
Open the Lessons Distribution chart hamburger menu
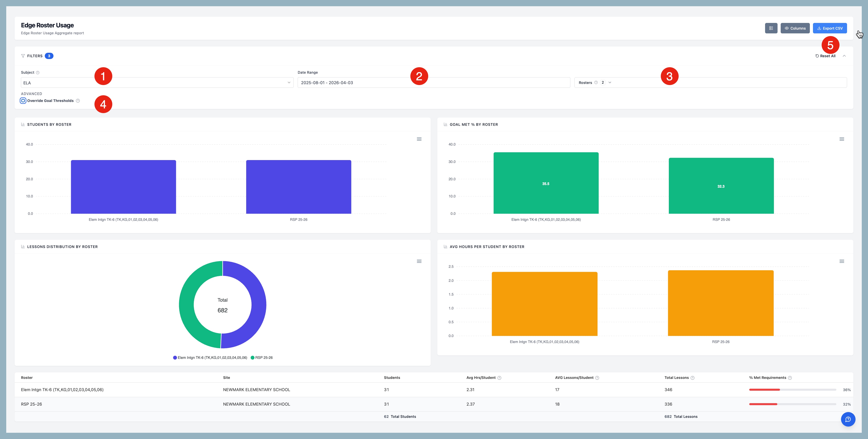419,261
